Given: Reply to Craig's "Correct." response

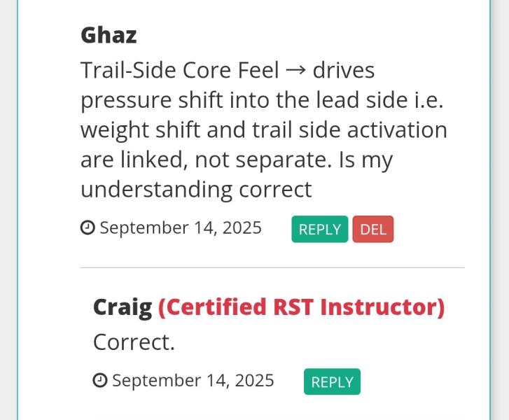Looking at the screenshot, I should pos(332,381).
